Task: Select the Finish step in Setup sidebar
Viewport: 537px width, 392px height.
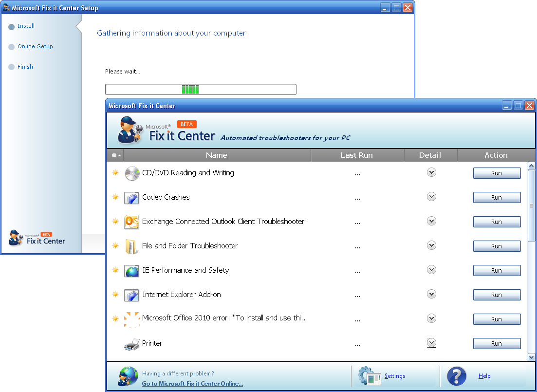Action: 25,67
